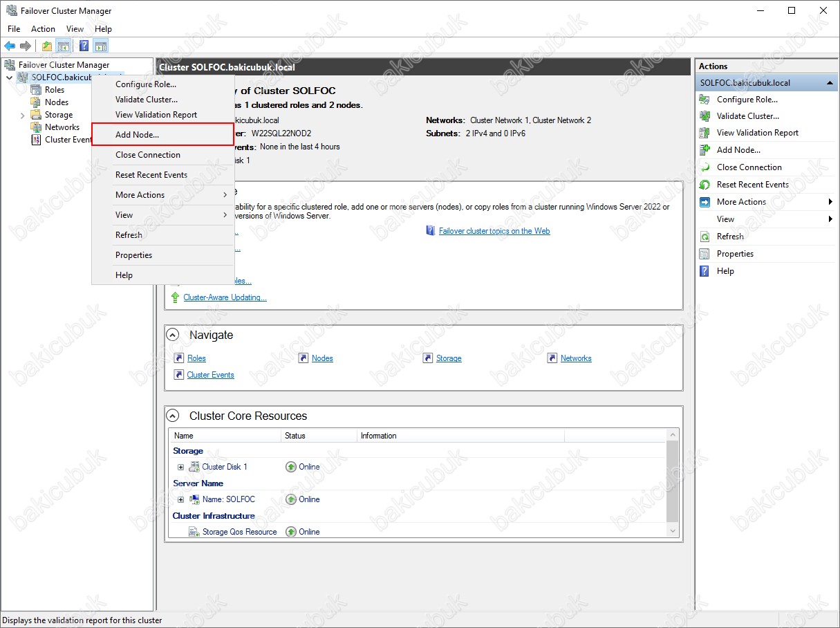Click the Information column header
840x628 pixels.
point(460,436)
